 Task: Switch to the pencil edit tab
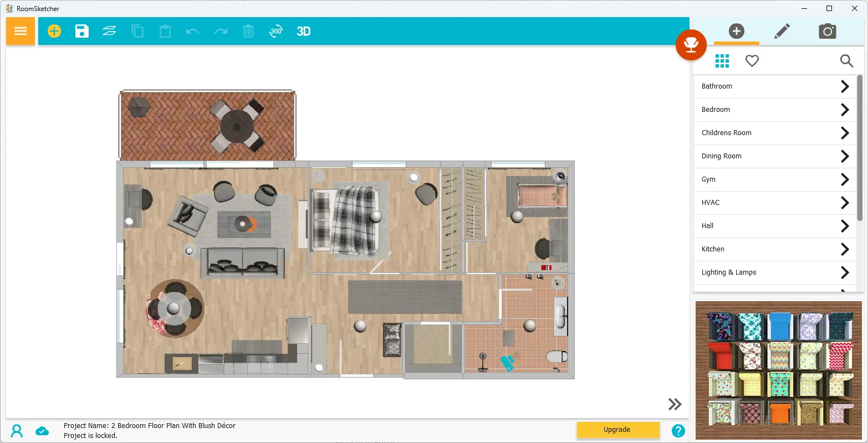pyautogui.click(x=782, y=31)
